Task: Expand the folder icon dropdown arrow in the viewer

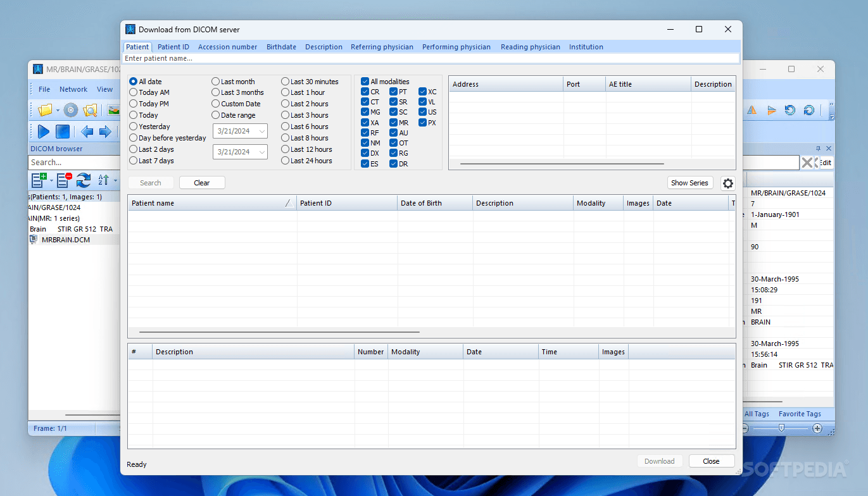Action: [58, 111]
